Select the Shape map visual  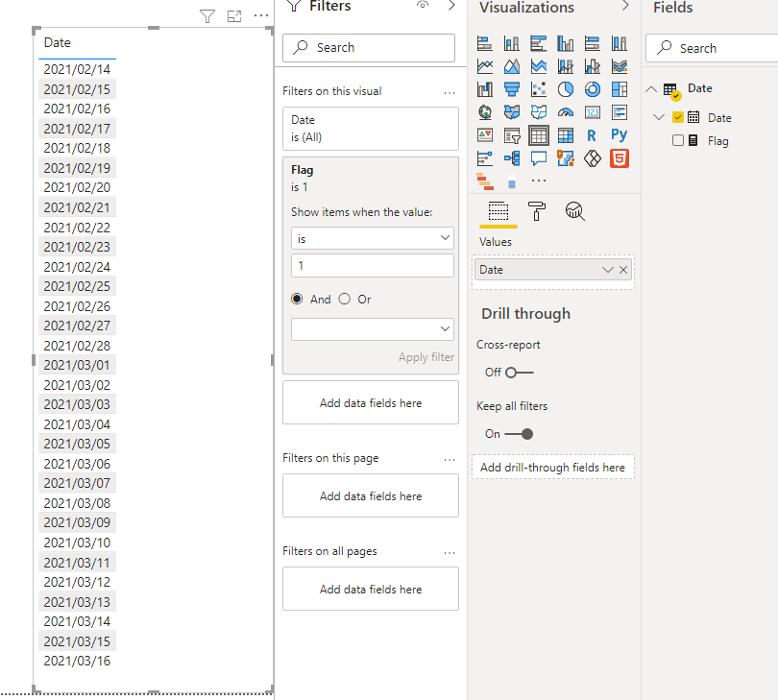(538, 112)
